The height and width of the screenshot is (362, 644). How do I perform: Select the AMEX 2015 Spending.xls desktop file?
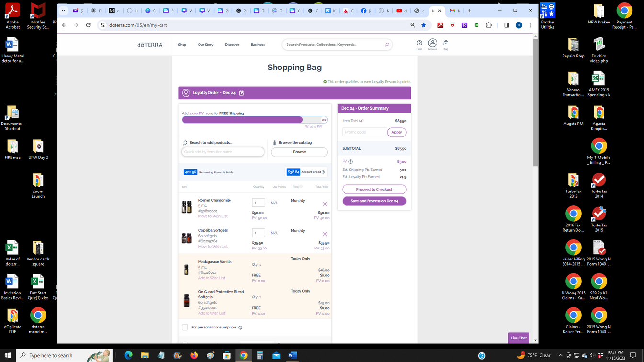[599, 84]
